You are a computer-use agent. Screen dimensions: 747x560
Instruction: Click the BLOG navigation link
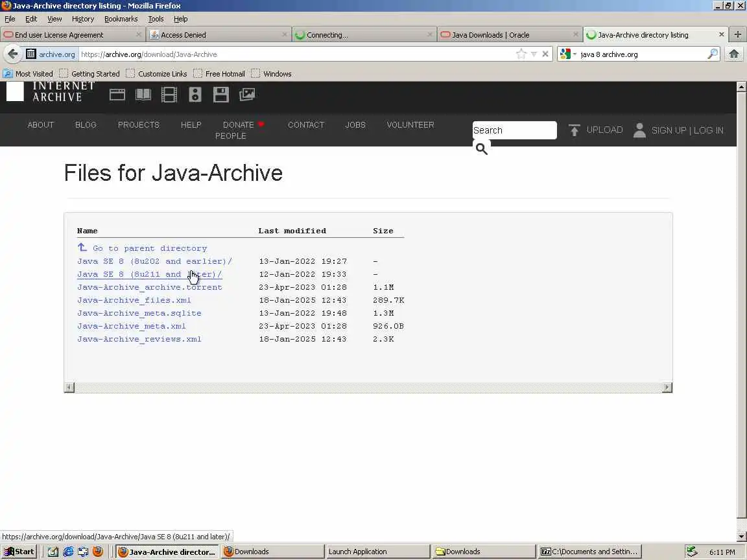86,124
